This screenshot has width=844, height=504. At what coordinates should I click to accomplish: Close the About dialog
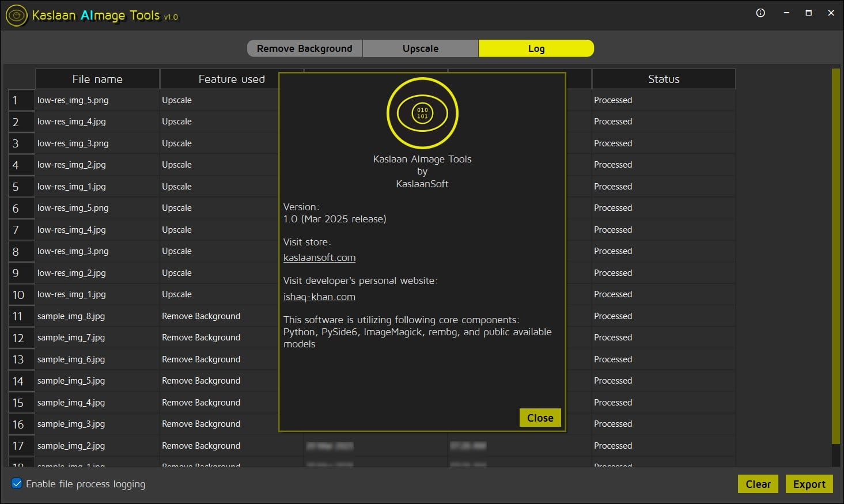click(540, 418)
